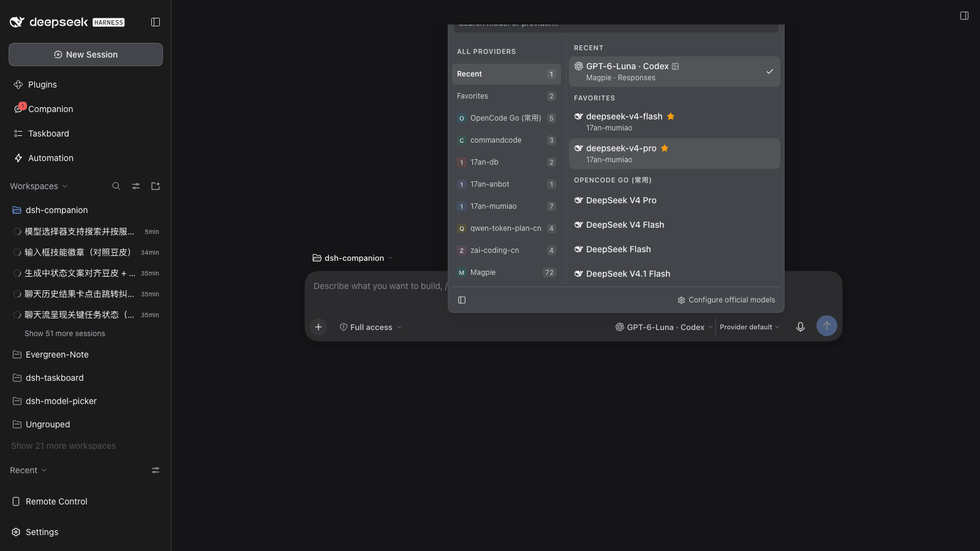This screenshot has height=551, width=980.
Task: Open Full access permission dropdown
Action: click(371, 327)
